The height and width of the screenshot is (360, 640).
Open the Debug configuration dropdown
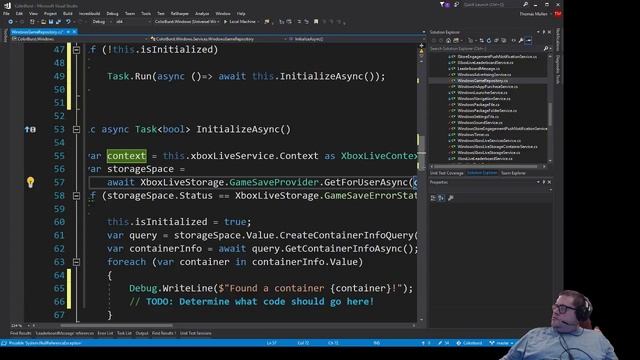point(101,22)
